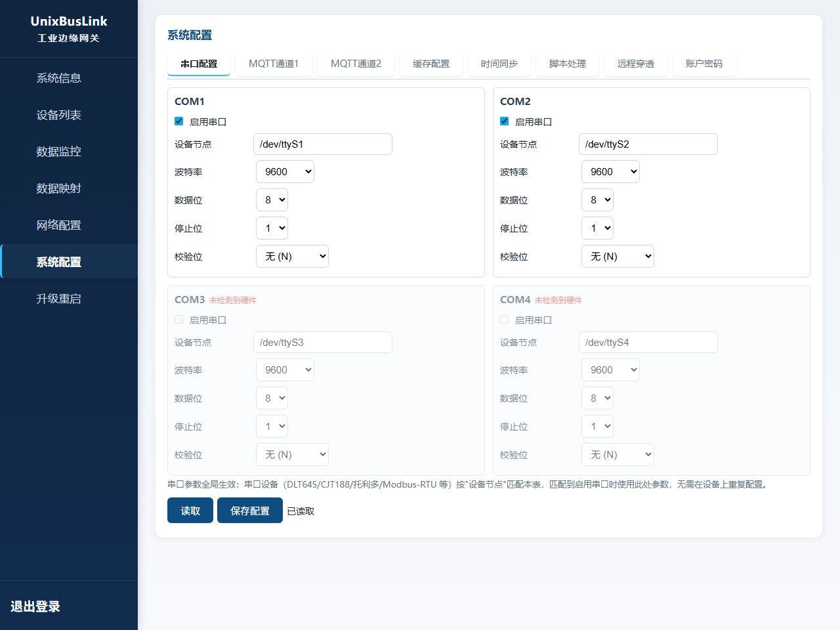Image resolution: width=840 pixels, height=630 pixels.
Task: Open COM4 校验位 dropdown
Action: tap(618, 455)
